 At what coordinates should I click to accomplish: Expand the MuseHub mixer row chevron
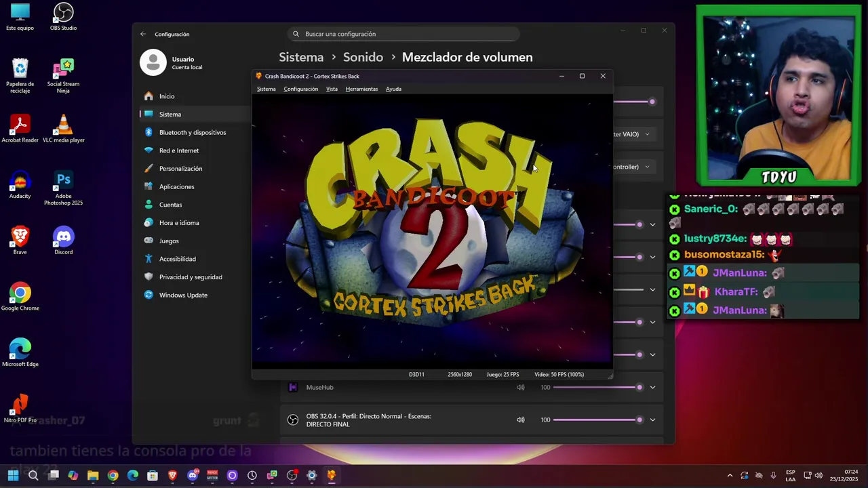[x=652, y=387]
